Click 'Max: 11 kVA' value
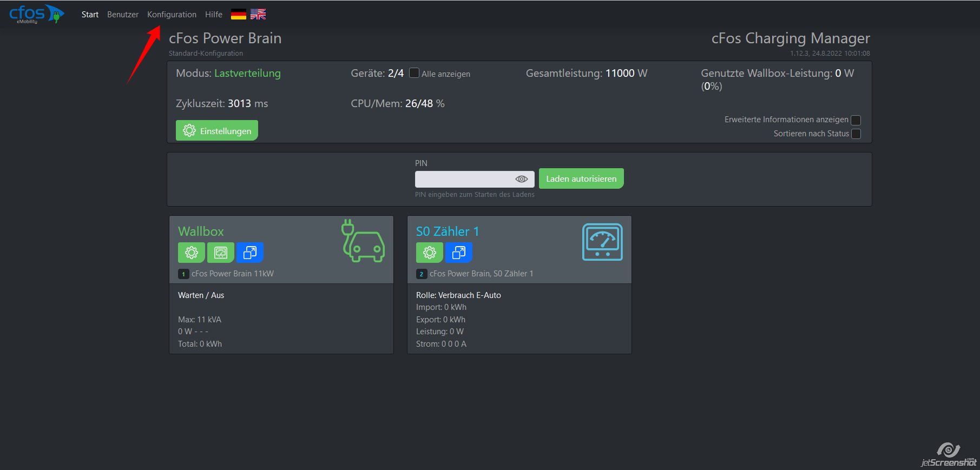The height and width of the screenshot is (470, 980). (x=200, y=320)
